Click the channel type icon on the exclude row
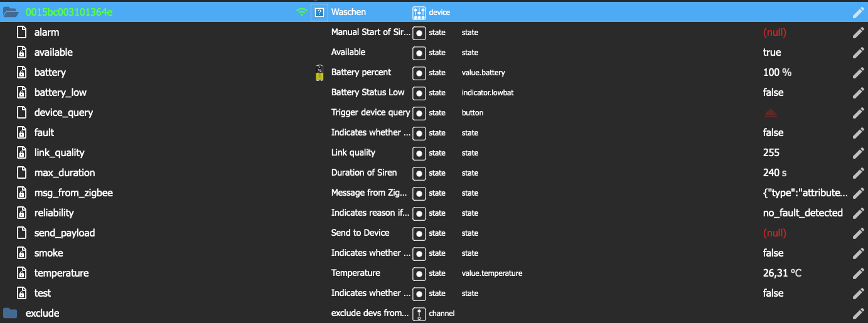The height and width of the screenshot is (323, 868). pos(419,314)
